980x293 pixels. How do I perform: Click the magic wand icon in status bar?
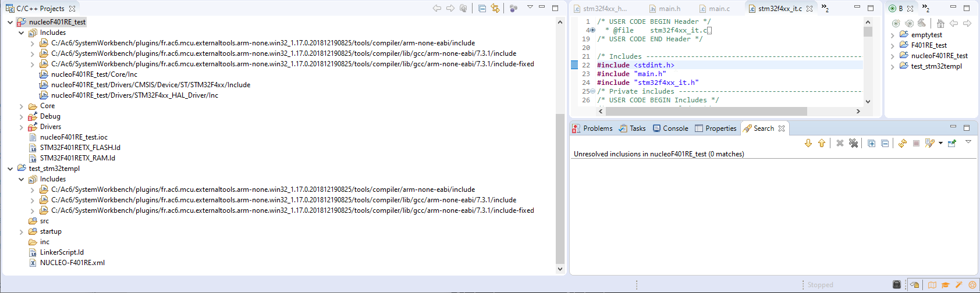click(959, 285)
